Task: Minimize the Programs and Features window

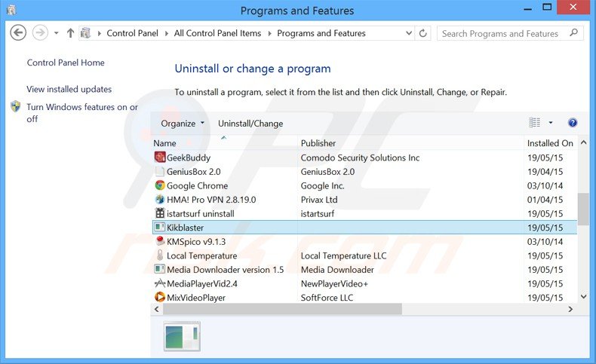Action: [x=528, y=8]
